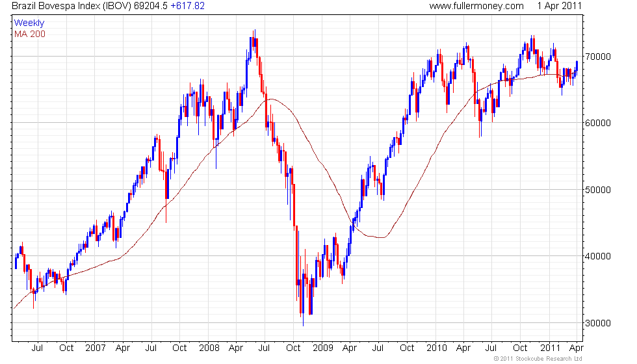Click the Apr label right after 2009

click(x=350, y=348)
